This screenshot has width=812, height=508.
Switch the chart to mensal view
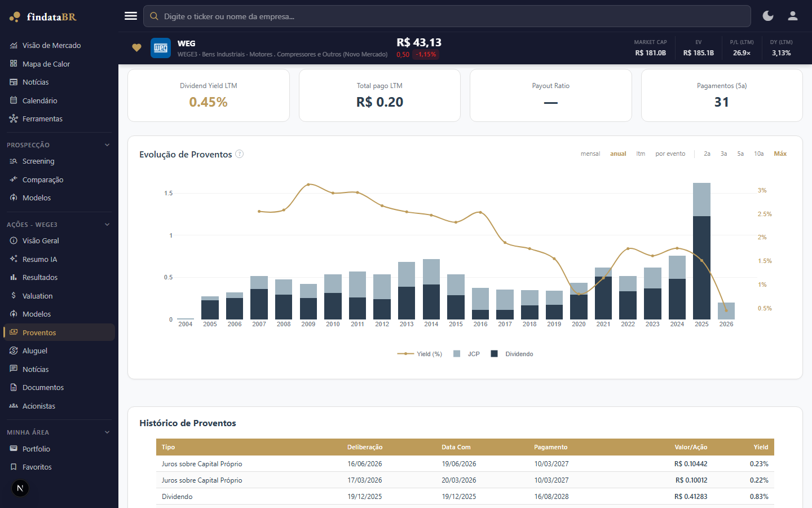click(590, 154)
